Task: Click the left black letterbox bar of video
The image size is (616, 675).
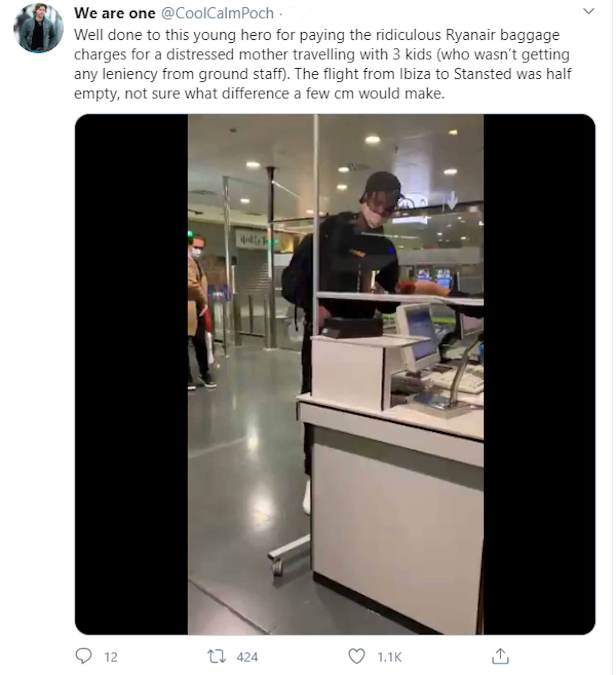Action: click(x=131, y=374)
